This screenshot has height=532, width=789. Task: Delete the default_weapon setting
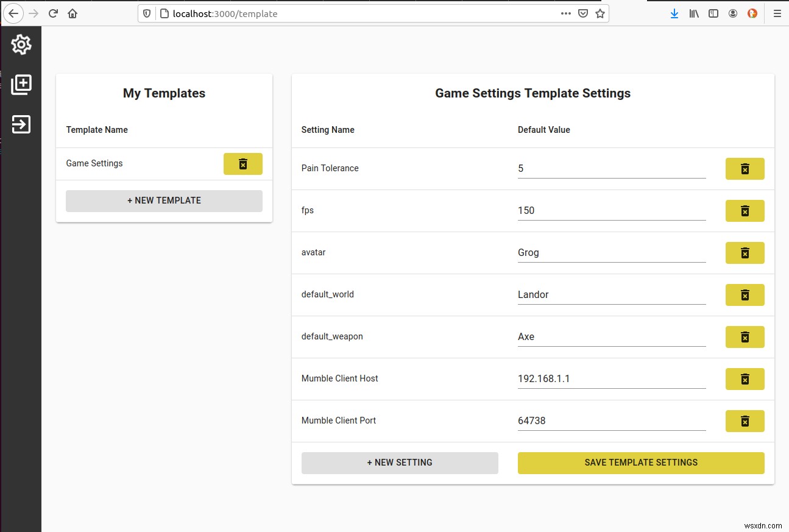tap(745, 337)
